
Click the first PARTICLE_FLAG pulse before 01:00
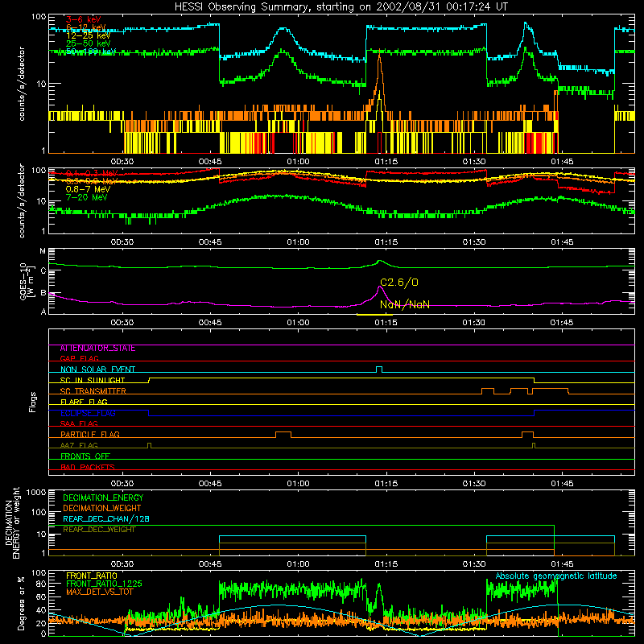pyautogui.click(x=283, y=435)
